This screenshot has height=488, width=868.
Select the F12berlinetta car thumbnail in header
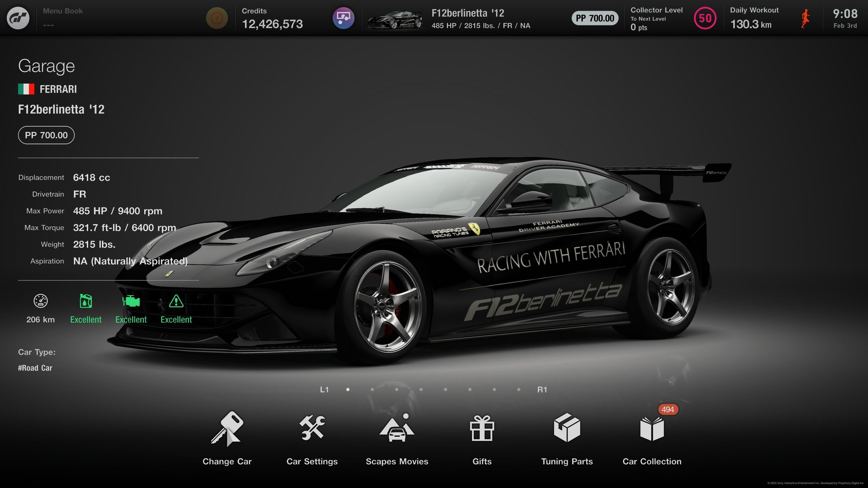point(395,19)
